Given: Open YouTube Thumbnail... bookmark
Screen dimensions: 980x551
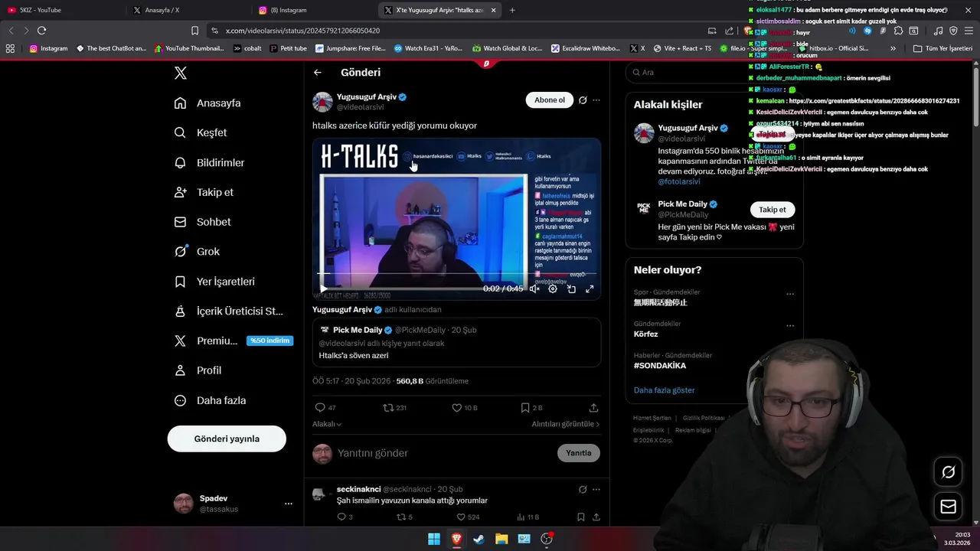Looking at the screenshot, I should tap(189, 48).
